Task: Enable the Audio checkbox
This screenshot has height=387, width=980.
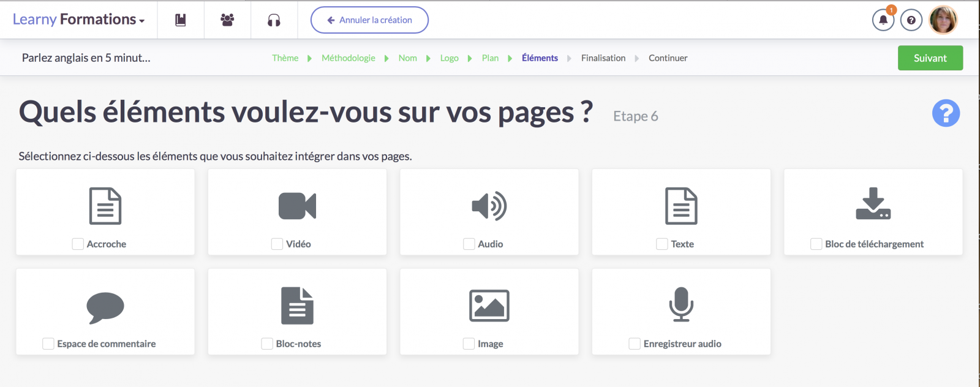Action: pyautogui.click(x=469, y=244)
